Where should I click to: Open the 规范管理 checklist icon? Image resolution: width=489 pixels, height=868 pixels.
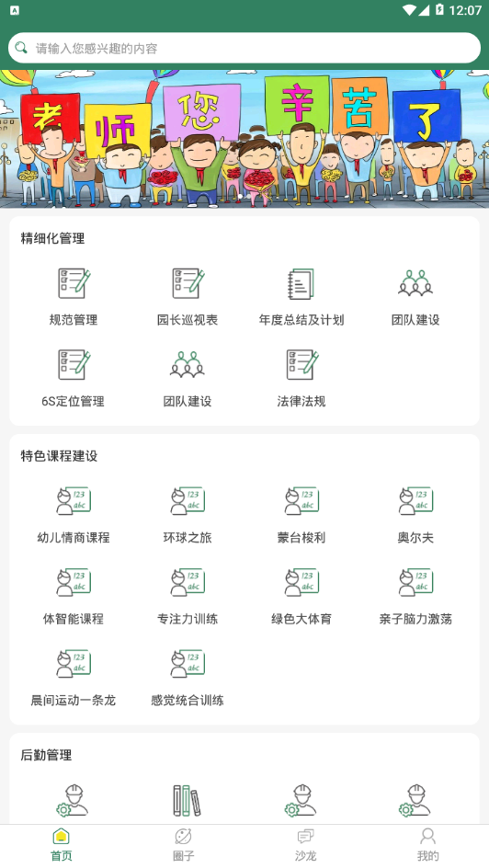pyautogui.click(x=74, y=283)
